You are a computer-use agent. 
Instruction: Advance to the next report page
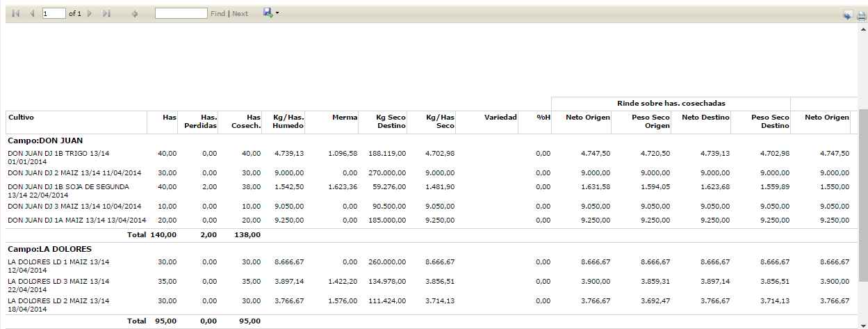(90, 13)
